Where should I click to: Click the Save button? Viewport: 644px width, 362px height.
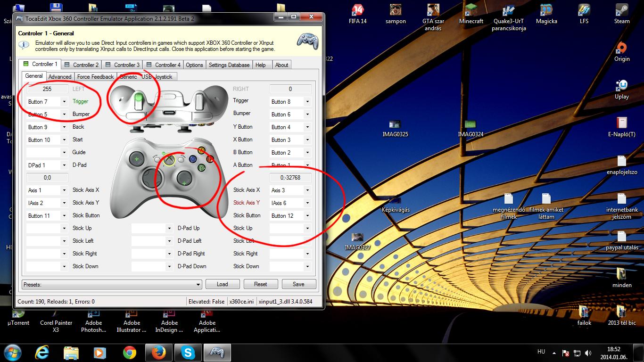point(299,284)
